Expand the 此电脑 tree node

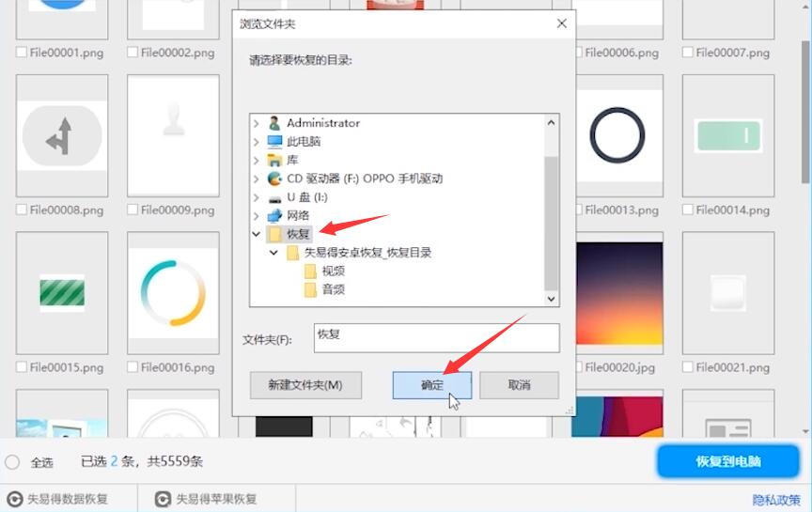tap(256, 141)
